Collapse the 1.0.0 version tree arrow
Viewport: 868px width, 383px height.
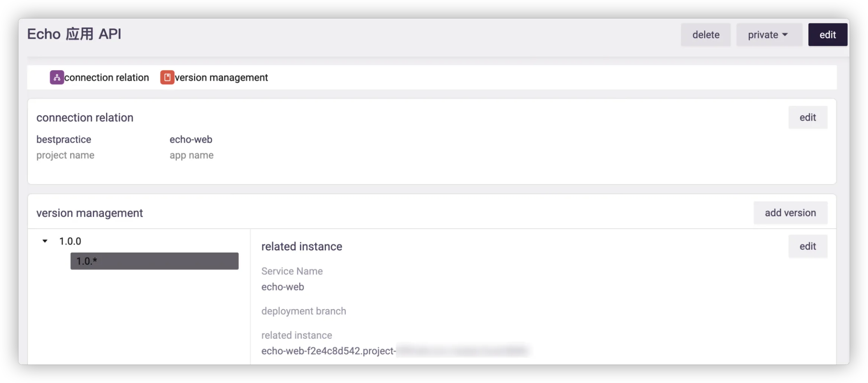click(45, 241)
